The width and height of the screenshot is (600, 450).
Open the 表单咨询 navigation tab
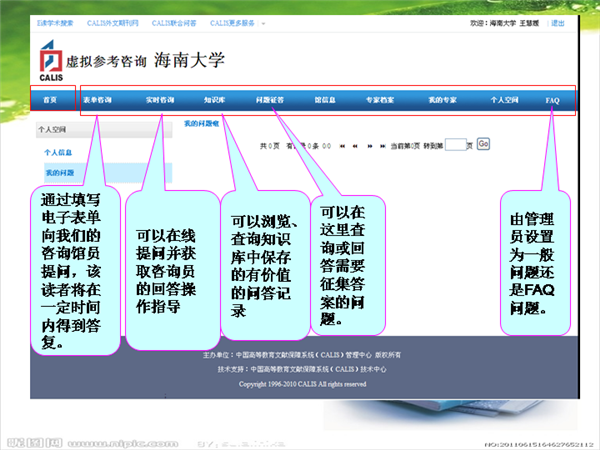click(x=97, y=100)
